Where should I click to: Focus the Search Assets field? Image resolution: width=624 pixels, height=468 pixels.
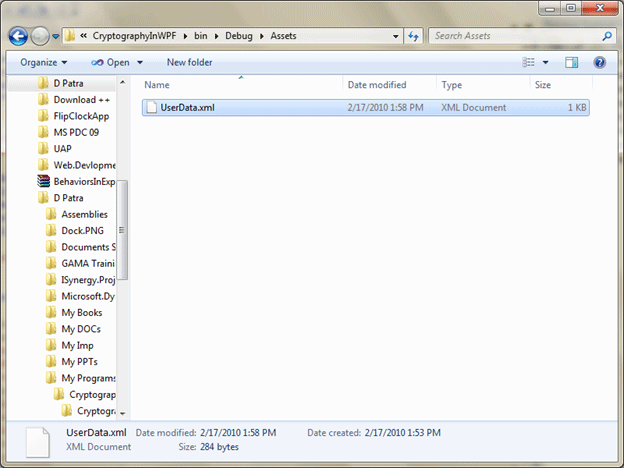(x=516, y=36)
